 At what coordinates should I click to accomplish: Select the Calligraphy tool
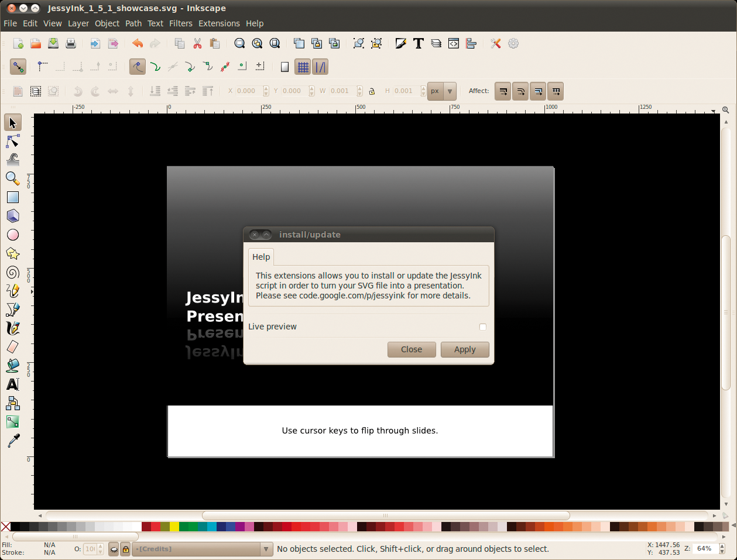13,328
